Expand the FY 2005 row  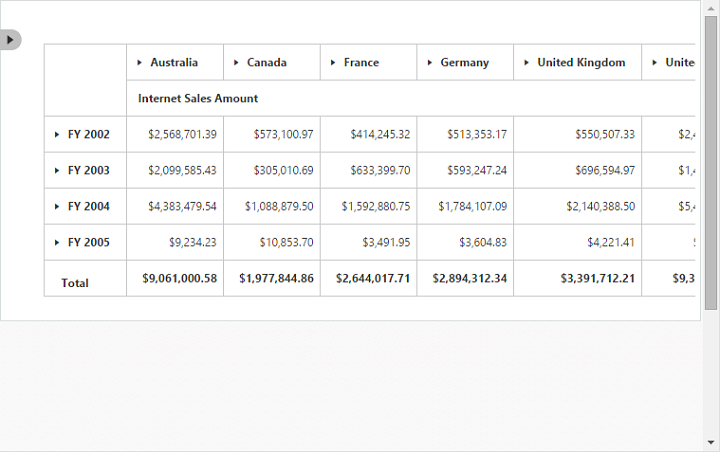pyautogui.click(x=57, y=243)
